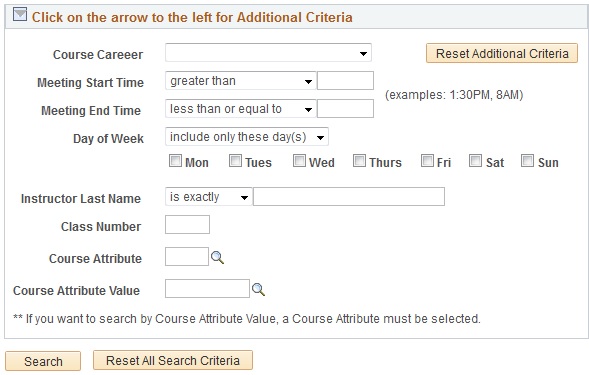Focus the Class Number input field
Image resolution: width=589 pixels, height=375 pixels.
point(187,225)
